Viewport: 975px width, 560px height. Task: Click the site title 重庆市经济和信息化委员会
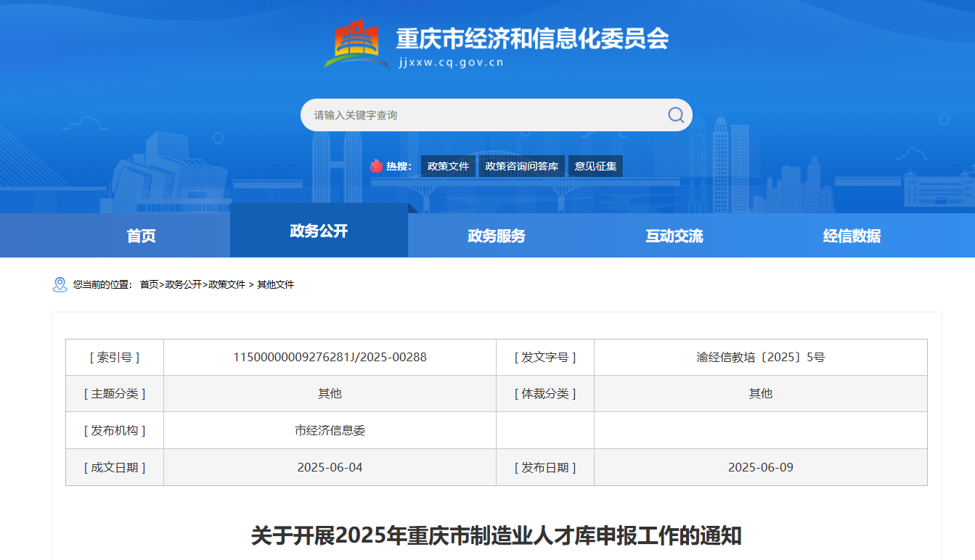click(531, 38)
